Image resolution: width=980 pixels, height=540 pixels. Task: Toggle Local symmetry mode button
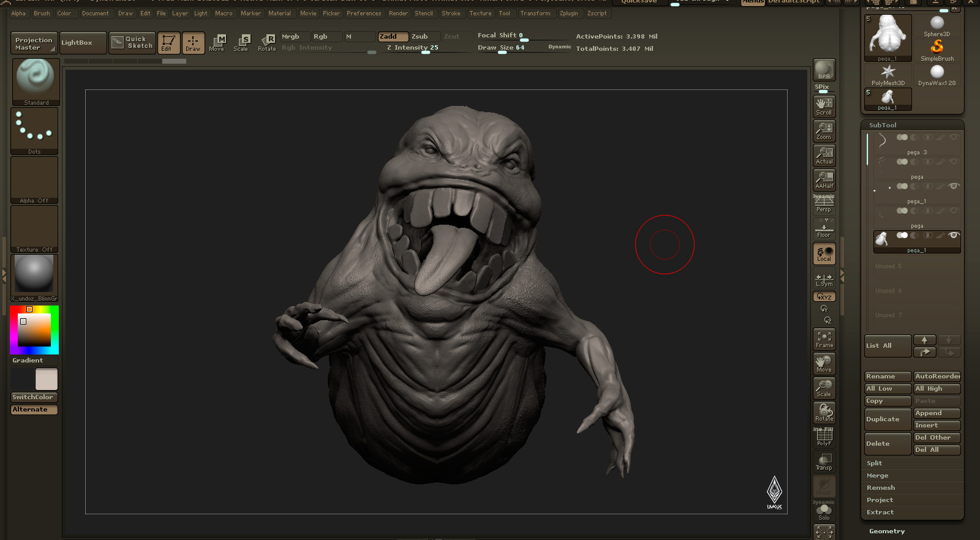pos(824,253)
